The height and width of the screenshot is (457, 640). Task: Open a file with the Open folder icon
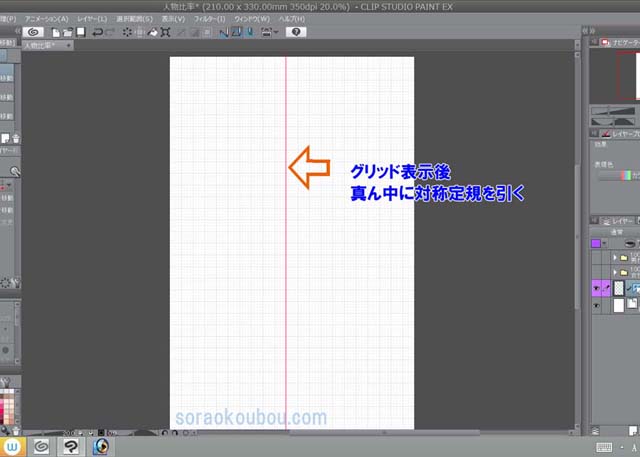[68, 32]
